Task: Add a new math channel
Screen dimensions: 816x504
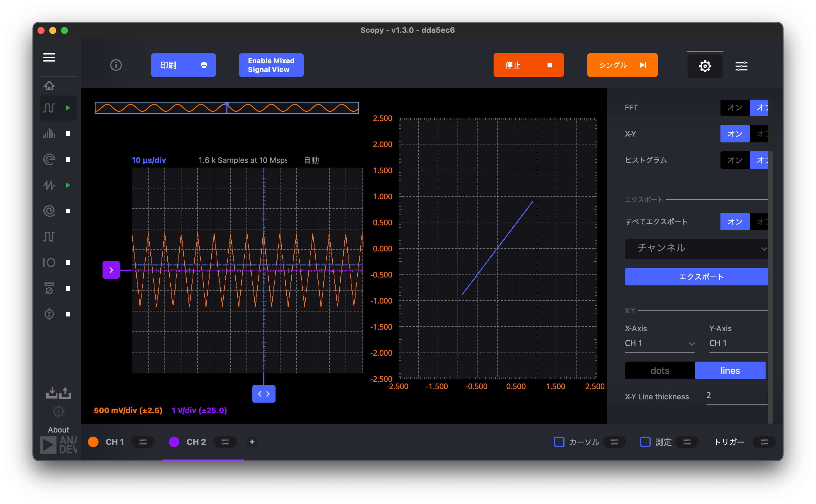Action: [252, 442]
